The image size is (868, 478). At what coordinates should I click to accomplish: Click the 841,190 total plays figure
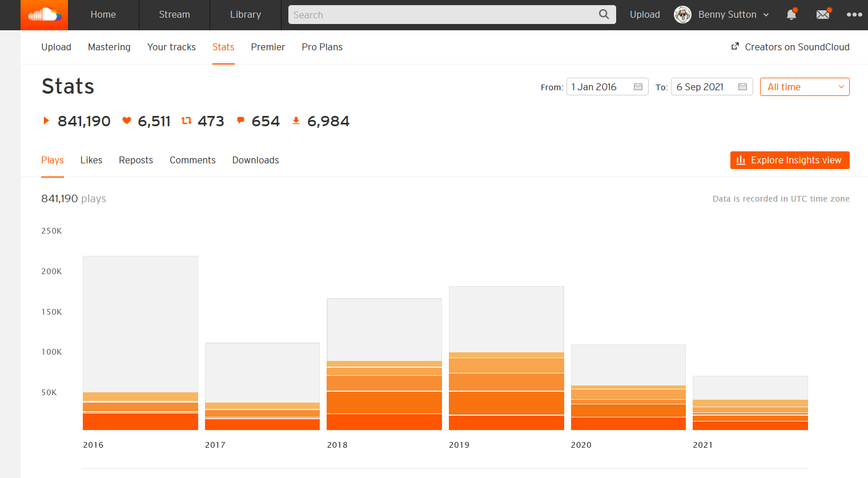pyautogui.click(x=84, y=121)
